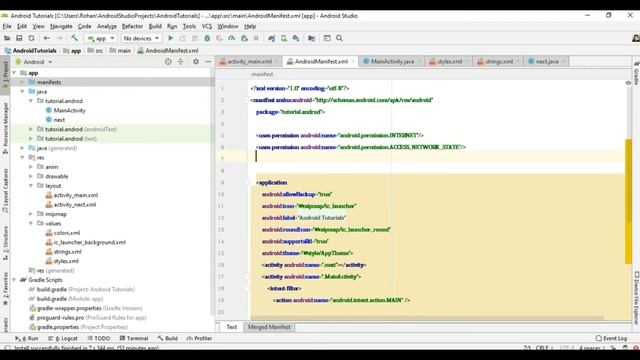
Task: Fold the application tag in gutter
Action: [247, 182]
